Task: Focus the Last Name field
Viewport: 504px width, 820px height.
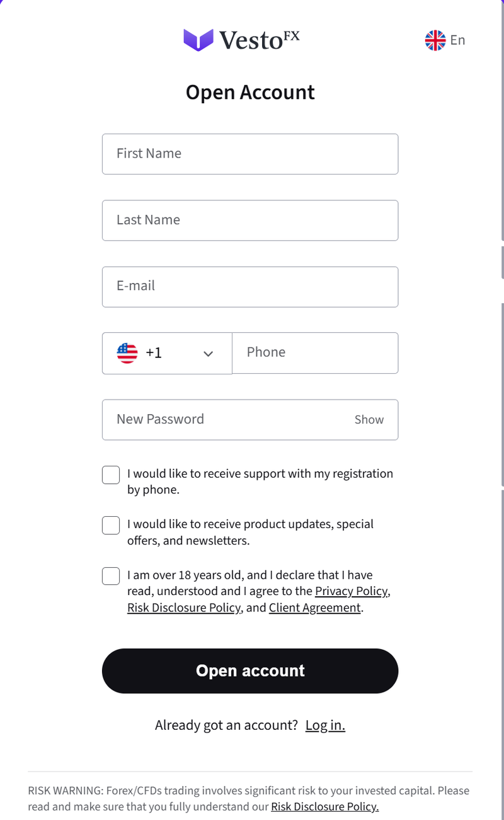Action: click(x=250, y=220)
